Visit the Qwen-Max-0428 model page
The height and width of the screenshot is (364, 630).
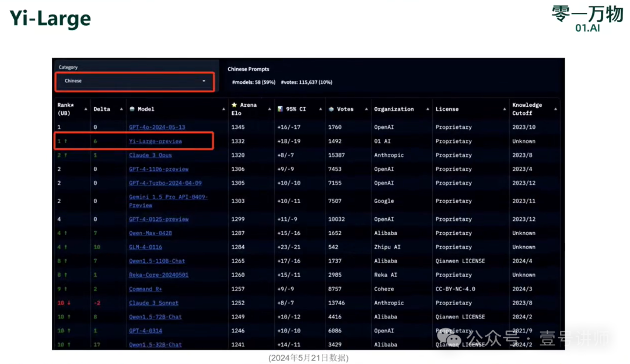click(150, 233)
